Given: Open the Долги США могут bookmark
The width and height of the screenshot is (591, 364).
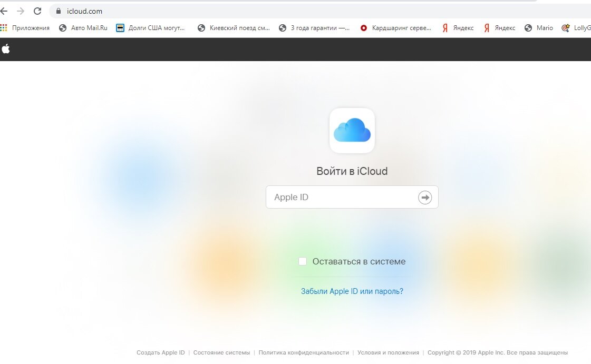Looking at the screenshot, I should (x=150, y=28).
